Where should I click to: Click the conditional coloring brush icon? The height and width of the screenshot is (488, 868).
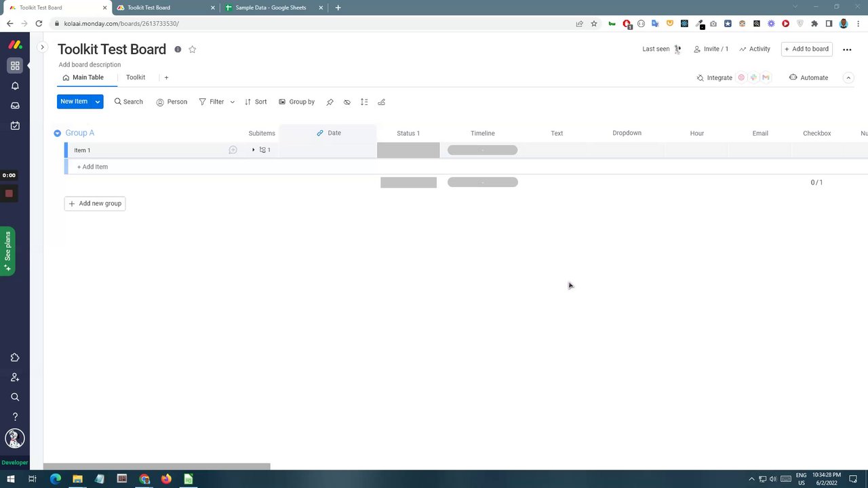(x=381, y=102)
